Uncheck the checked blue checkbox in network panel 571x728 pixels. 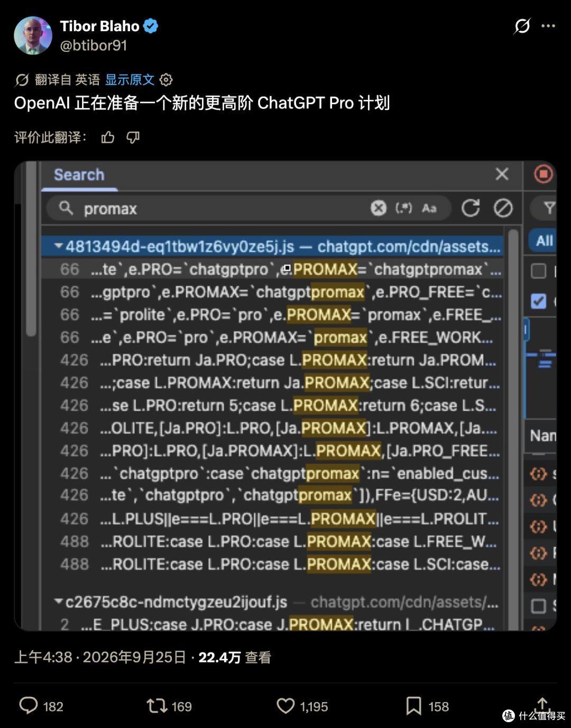[538, 301]
